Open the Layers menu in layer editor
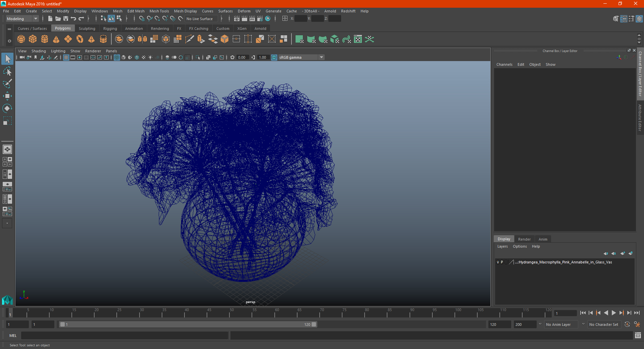644x349 pixels. tap(502, 246)
